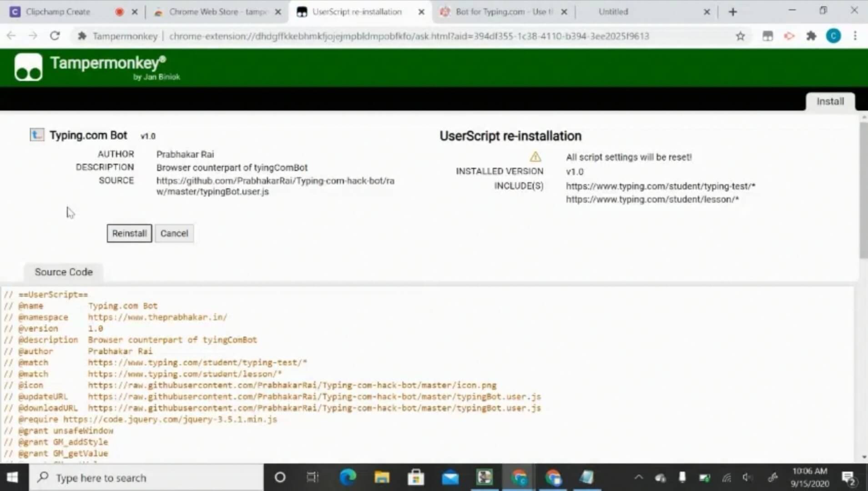Open Mail app from taskbar
Screen dimensions: 868x491
click(x=450, y=477)
